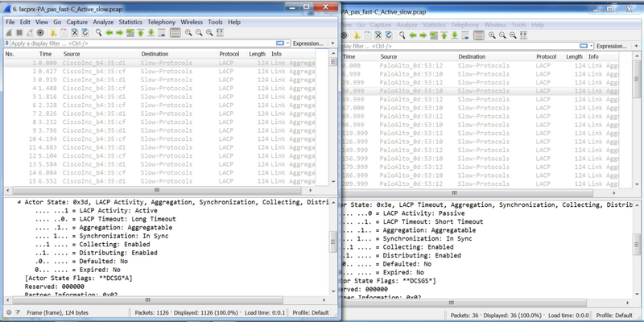Toggle packet colorization in left window

175,33
